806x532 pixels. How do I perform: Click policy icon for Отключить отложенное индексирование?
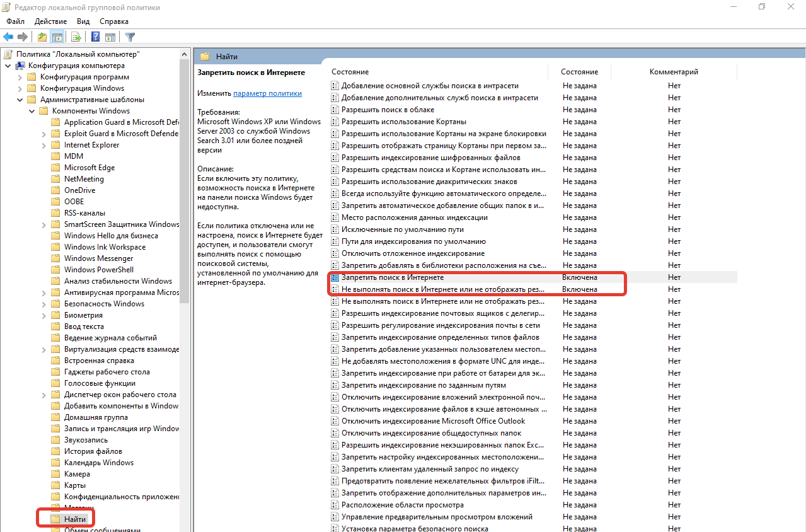click(335, 253)
